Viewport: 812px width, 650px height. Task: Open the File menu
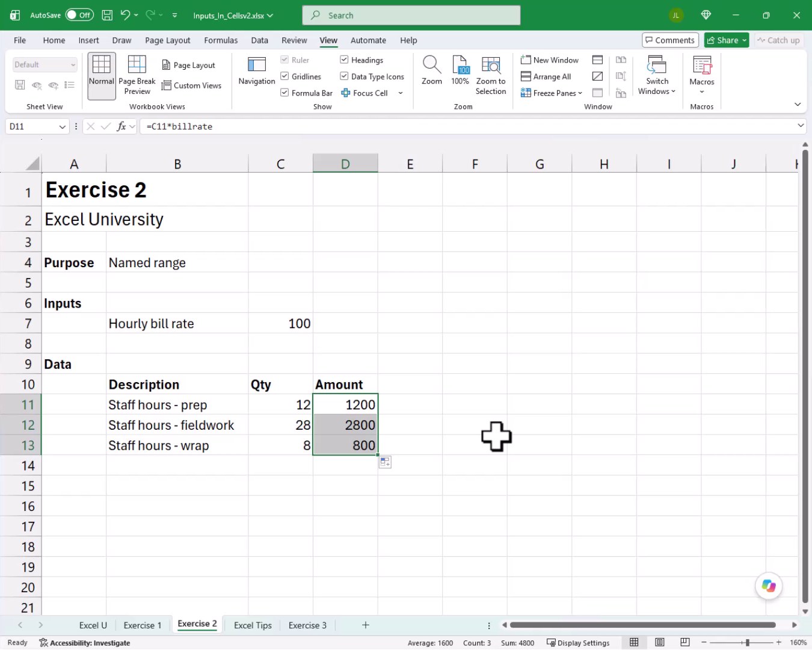click(x=20, y=40)
